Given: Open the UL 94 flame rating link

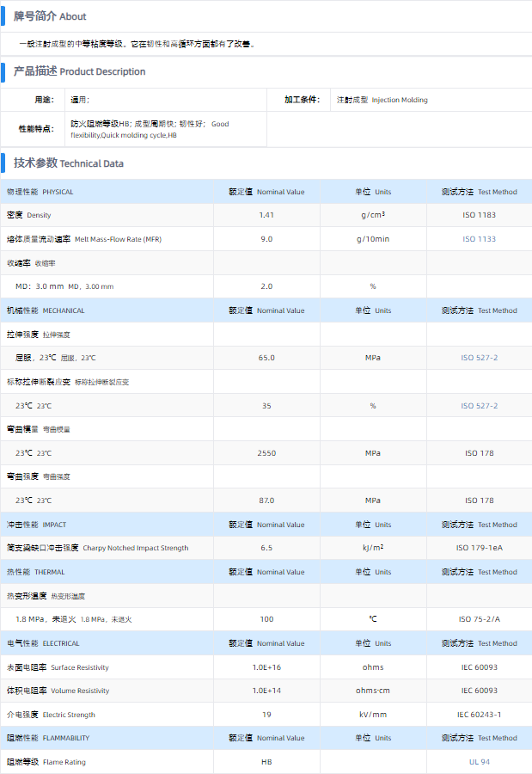Looking at the screenshot, I should (x=479, y=762).
